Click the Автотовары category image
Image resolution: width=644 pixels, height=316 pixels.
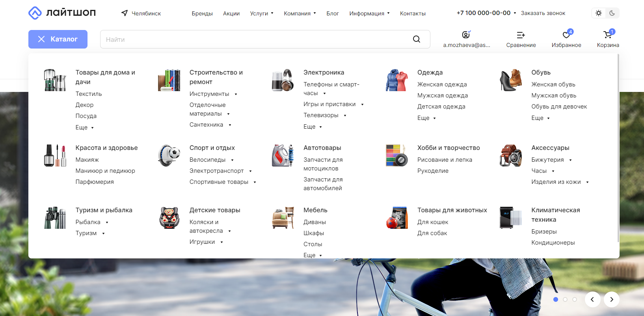(x=283, y=155)
